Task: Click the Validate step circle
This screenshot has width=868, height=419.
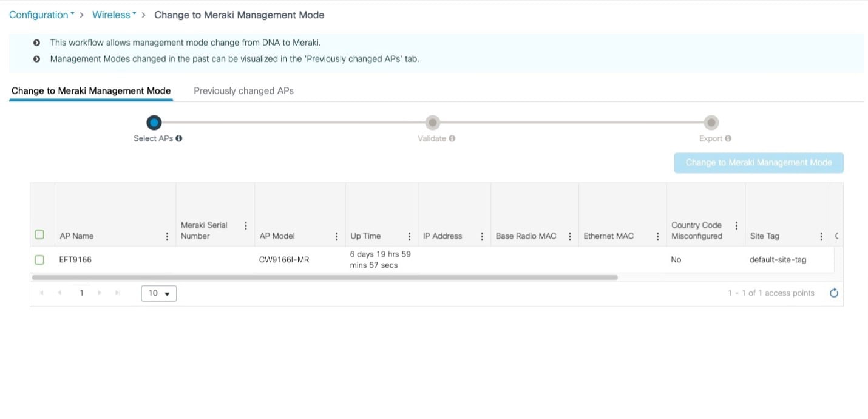Action: (x=432, y=123)
